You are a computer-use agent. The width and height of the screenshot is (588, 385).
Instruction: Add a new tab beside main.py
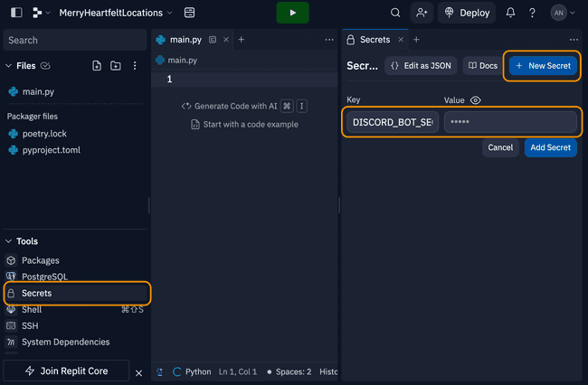[x=242, y=40]
